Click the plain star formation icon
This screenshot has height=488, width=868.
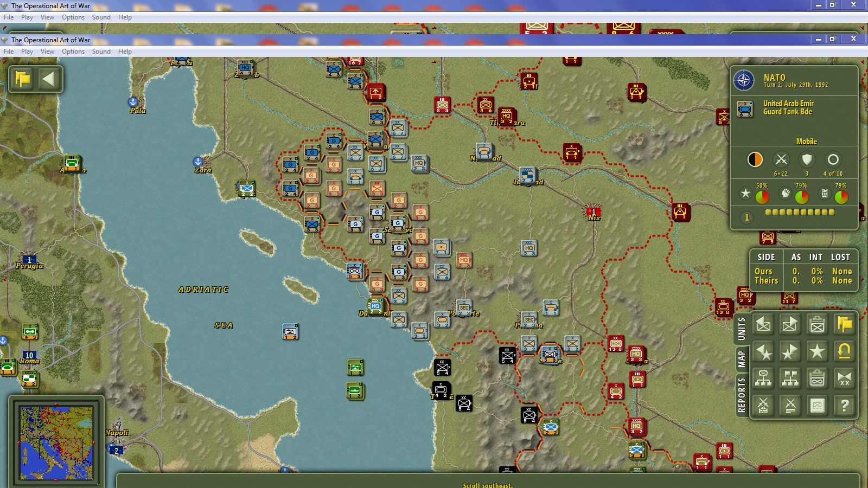(x=817, y=351)
